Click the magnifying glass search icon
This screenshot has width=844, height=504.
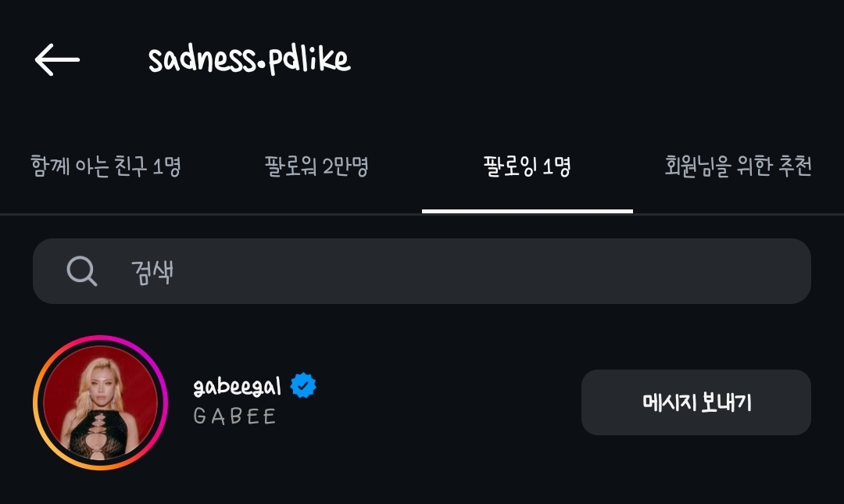pos(81,271)
